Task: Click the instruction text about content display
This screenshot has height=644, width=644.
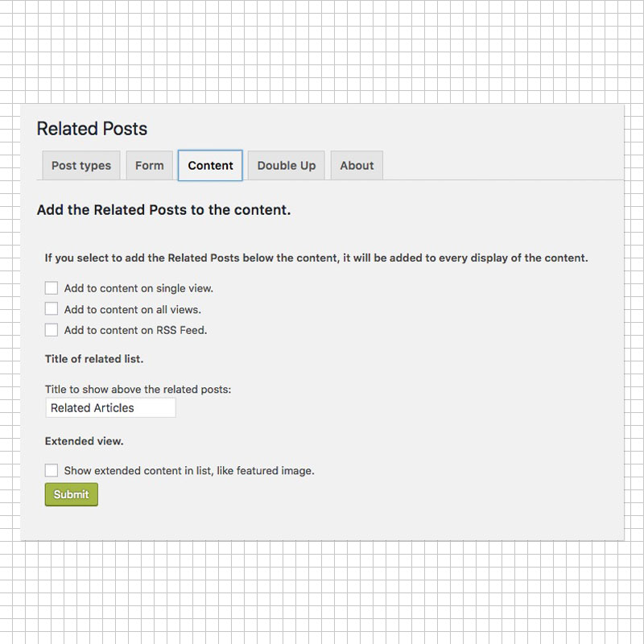Action: [x=316, y=258]
